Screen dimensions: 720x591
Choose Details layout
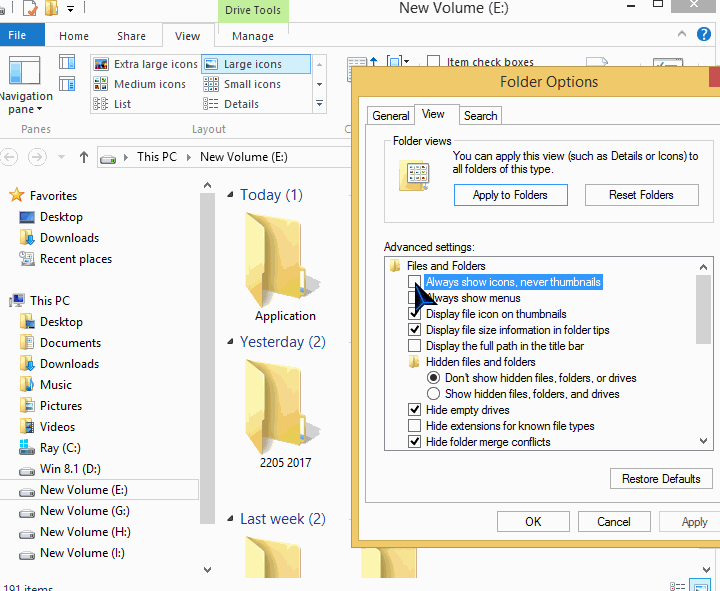click(231, 104)
